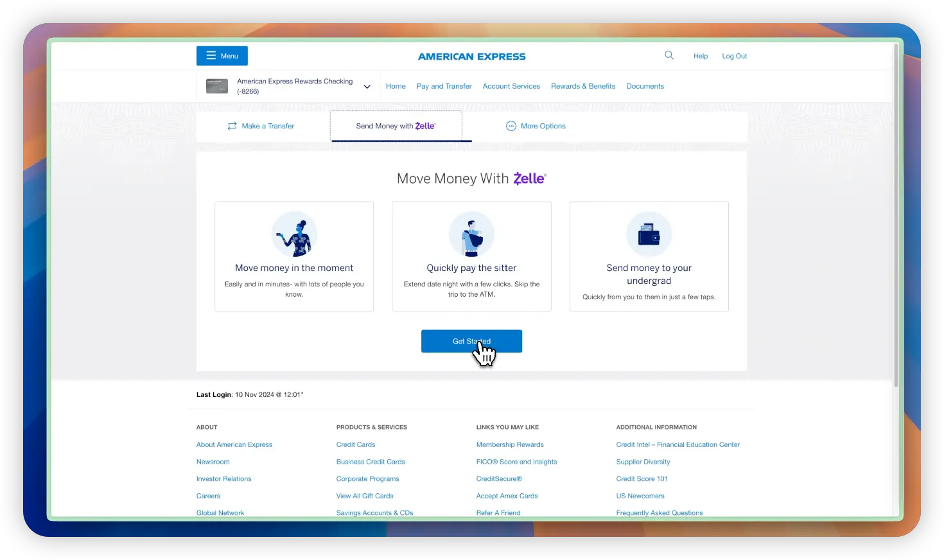Screen dimensions: 944x560
Task: Click the wallet illustration icon
Action: click(x=649, y=234)
